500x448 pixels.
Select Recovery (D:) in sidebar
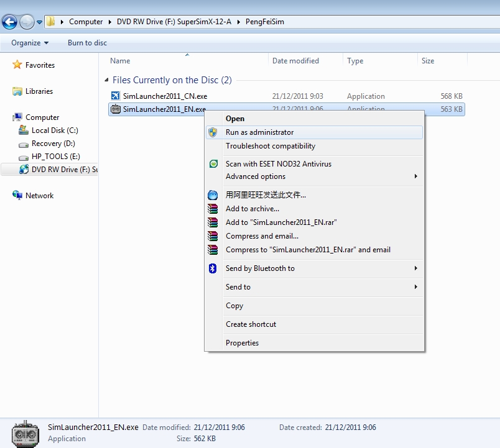(53, 144)
